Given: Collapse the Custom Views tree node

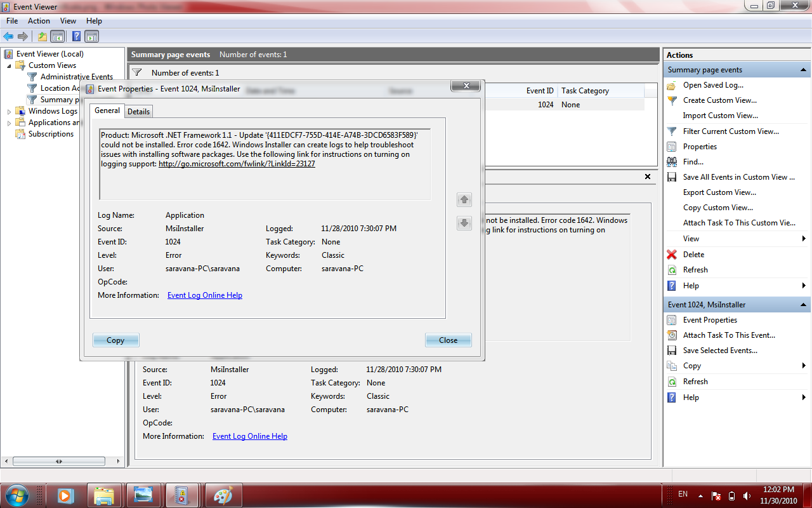Looking at the screenshot, I should (9, 65).
